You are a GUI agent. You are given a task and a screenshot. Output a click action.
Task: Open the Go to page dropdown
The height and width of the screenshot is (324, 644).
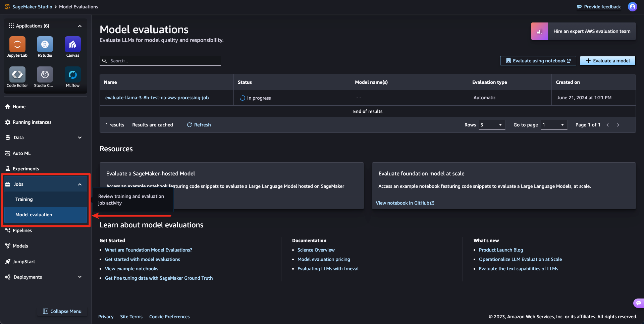[x=554, y=125]
